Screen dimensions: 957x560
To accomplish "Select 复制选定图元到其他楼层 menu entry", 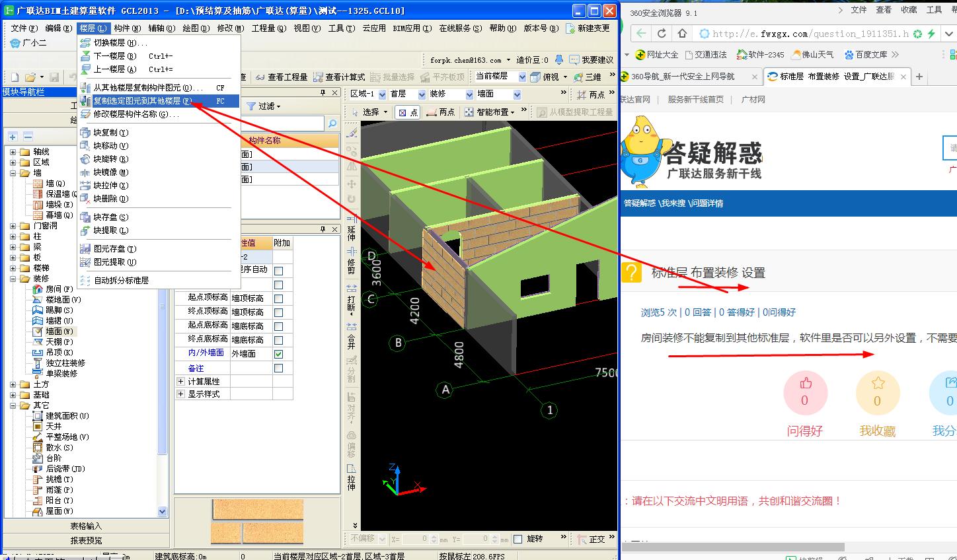I will 159,101.
